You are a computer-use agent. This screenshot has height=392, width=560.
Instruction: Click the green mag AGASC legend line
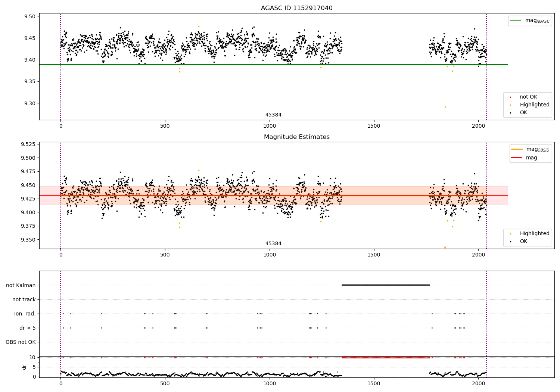point(516,21)
